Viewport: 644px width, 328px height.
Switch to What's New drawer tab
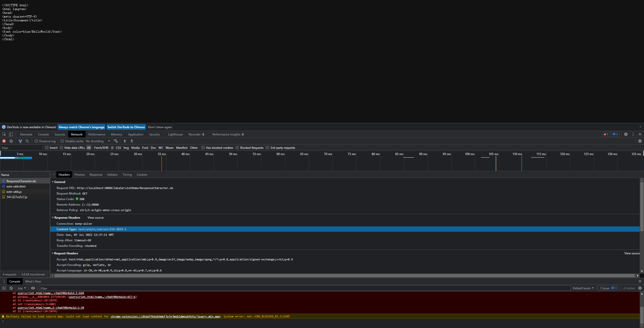point(33,282)
